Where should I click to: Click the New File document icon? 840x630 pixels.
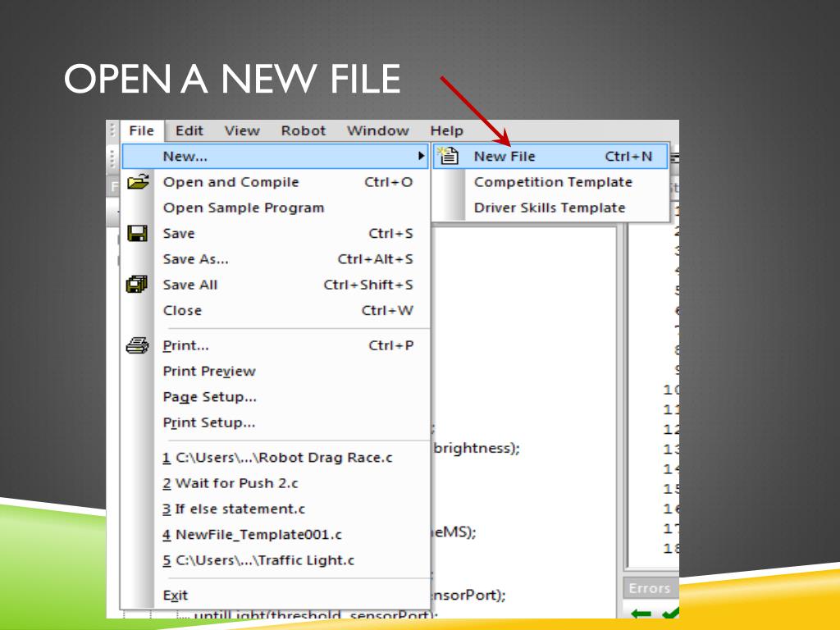click(x=447, y=155)
